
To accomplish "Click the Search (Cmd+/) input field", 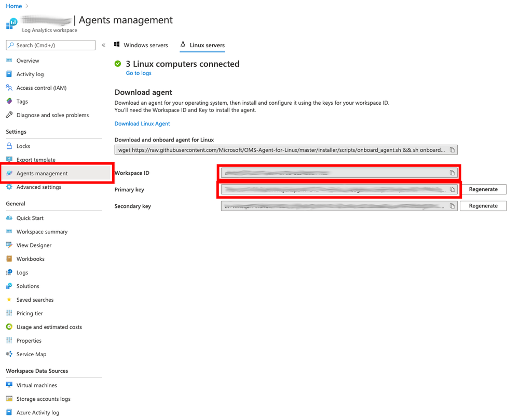I will pyautogui.click(x=50, y=45).
